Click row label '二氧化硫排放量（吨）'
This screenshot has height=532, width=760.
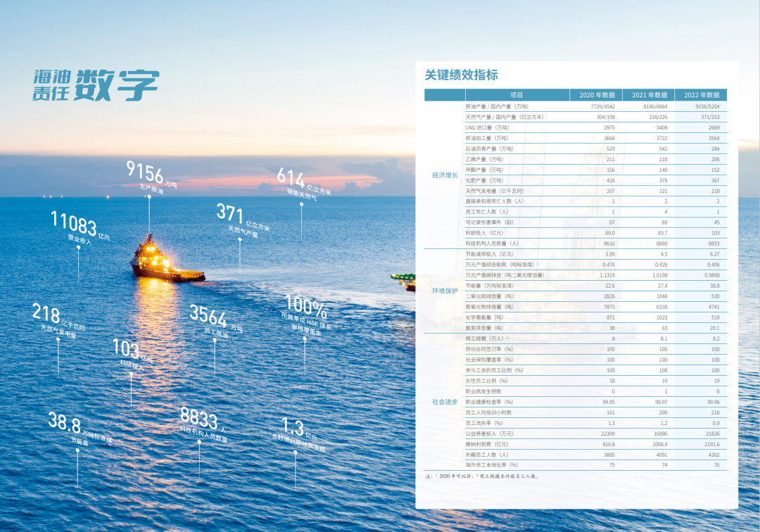click(490, 296)
